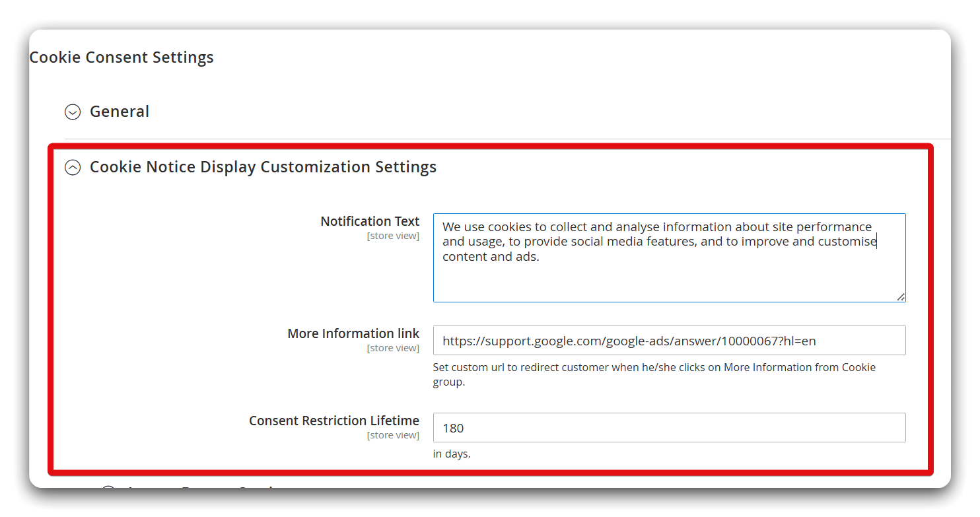Image resolution: width=980 pixels, height=517 pixels.
Task: Click the More Information link URL field
Action: [669, 340]
